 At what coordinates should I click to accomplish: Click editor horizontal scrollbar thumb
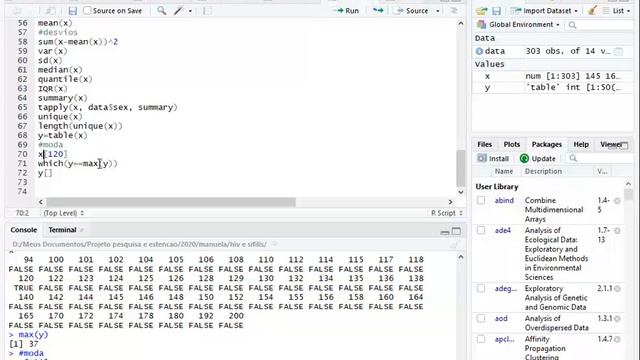[x=171, y=202]
